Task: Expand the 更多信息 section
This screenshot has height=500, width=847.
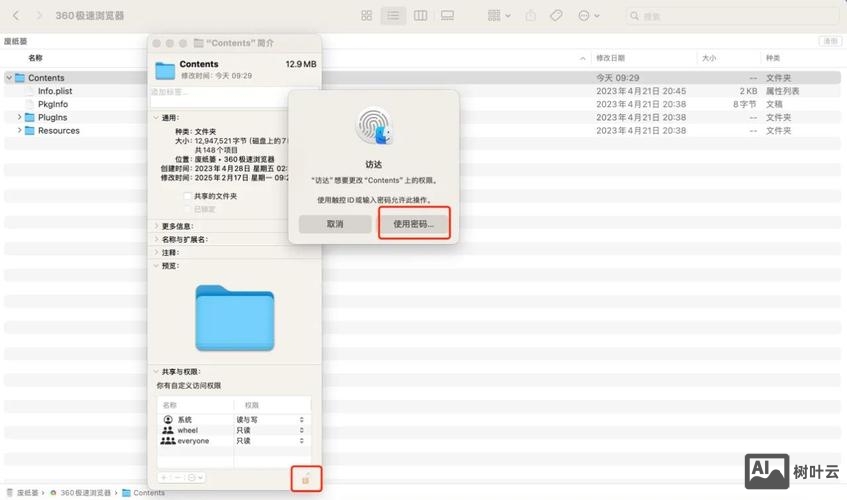Action: (x=156, y=226)
